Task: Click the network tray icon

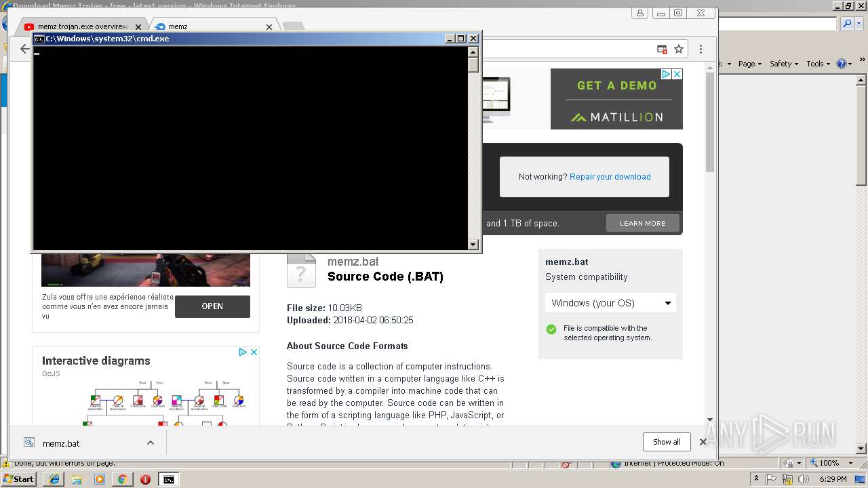Action: 787,479
